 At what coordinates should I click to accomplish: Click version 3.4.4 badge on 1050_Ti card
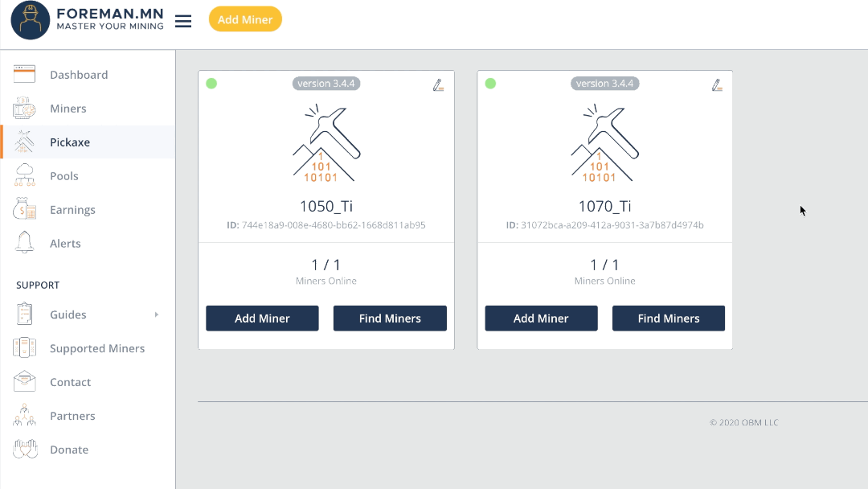coord(326,84)
